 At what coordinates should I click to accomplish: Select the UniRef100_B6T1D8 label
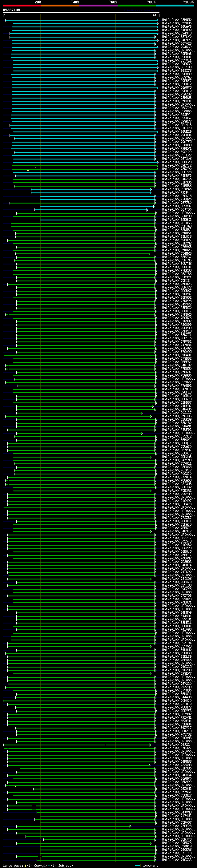[177, 67]
